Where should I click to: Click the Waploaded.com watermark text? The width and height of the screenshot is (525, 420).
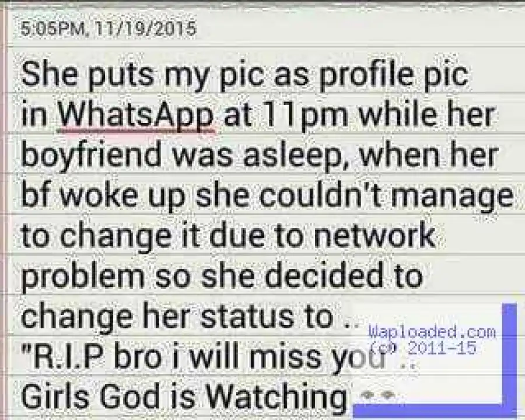click(x=432, y=331)
